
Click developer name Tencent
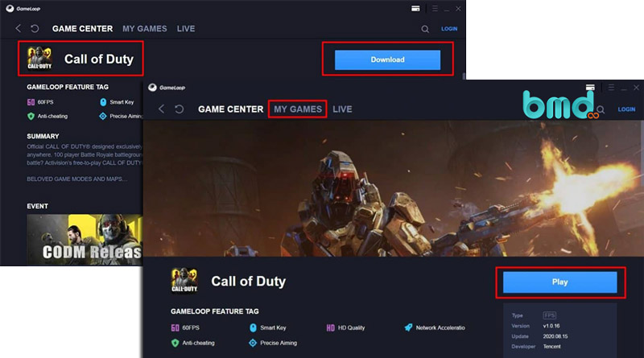(x=551, y=347)
